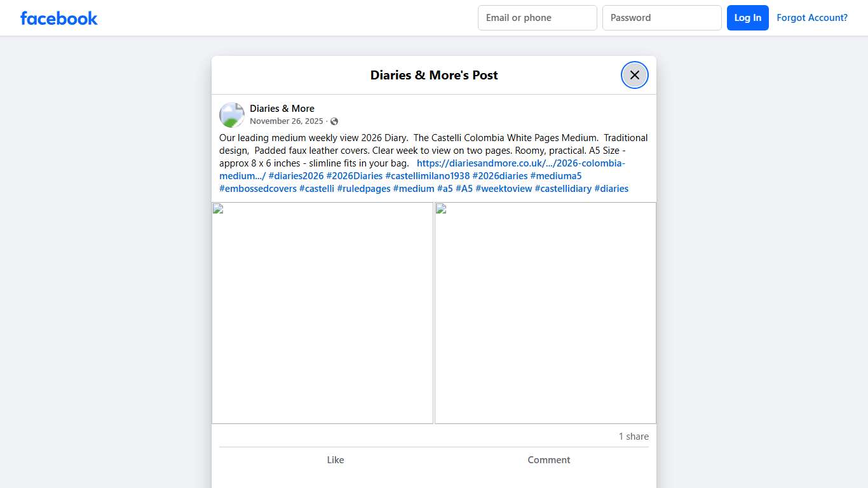Dismiss the post dialog with the X
Screen dimensions: 868x488
tap(634, 74)
